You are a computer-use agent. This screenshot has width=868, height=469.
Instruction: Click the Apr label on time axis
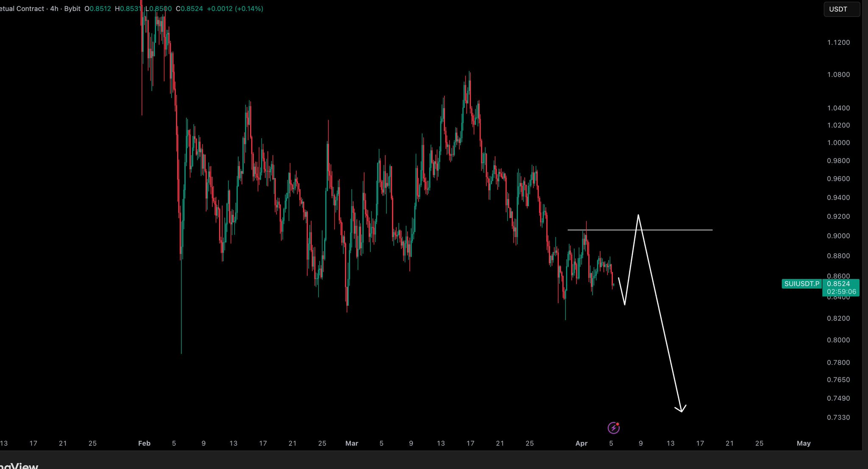(581, 443)
